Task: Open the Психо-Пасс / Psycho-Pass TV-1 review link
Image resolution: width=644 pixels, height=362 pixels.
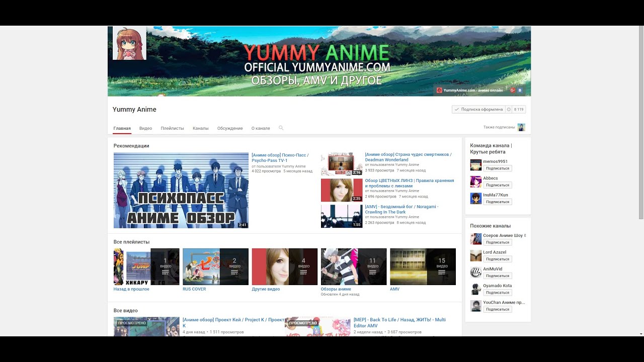Action: 280,157
